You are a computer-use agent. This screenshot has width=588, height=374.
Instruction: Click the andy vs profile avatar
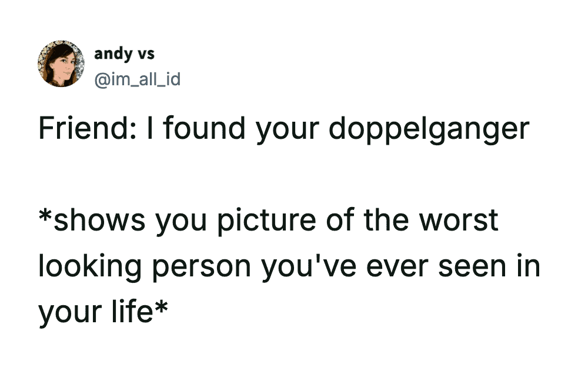pyautogui.click(x=61, y=64)
